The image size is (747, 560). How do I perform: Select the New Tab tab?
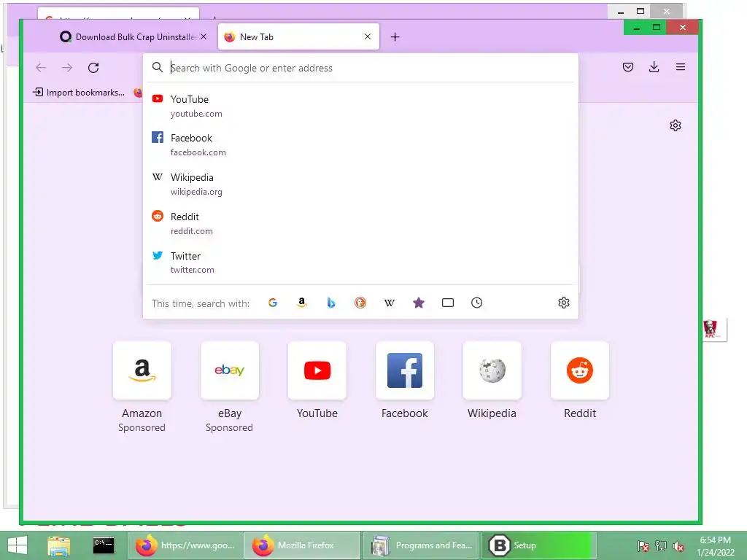tap(298, 36)
